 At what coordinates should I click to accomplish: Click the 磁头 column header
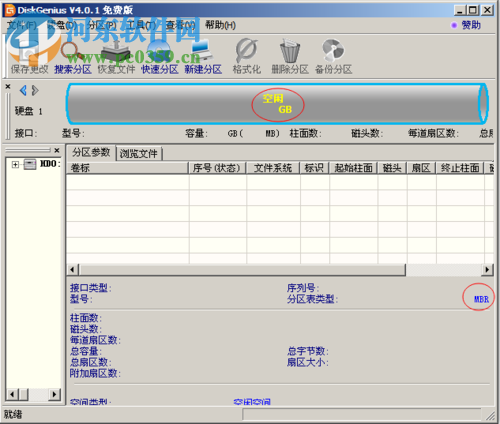coord(392,168)
